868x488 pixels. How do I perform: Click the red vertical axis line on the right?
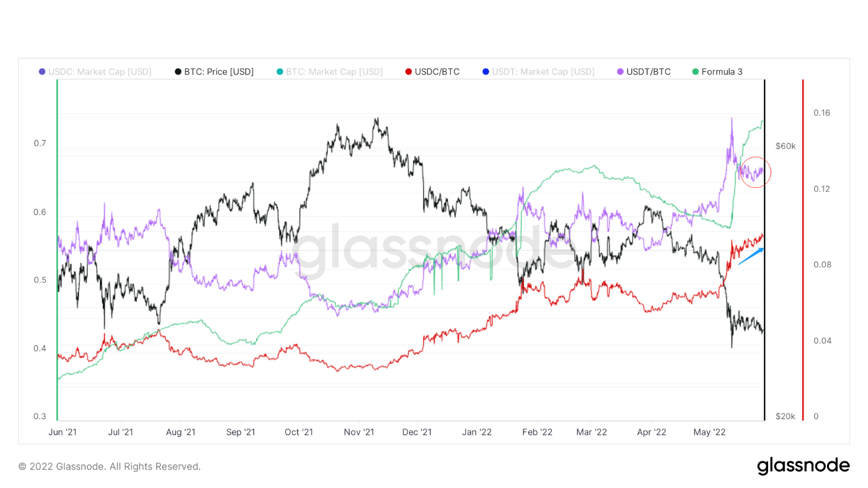pyautogui.click(x=803, y=248)
